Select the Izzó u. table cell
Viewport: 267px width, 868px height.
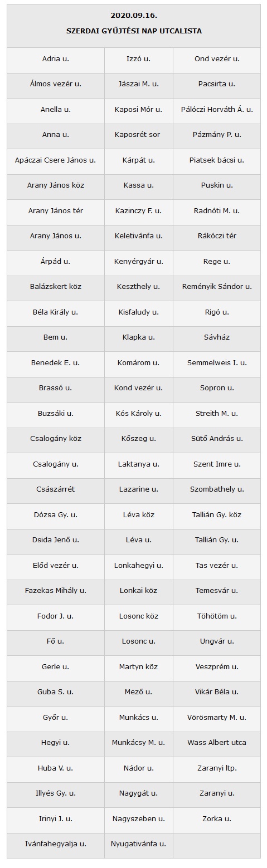pyautogui.click(x=139, y=58)
